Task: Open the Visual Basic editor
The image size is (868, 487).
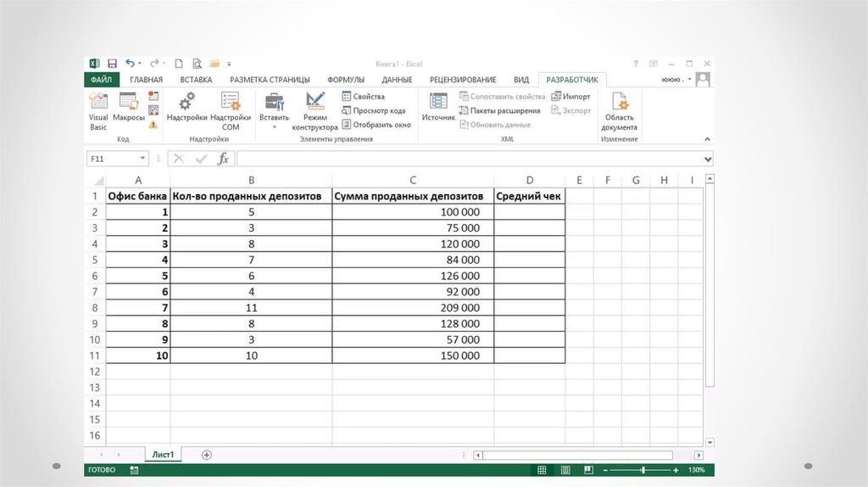Action: [x=98, y=109]
